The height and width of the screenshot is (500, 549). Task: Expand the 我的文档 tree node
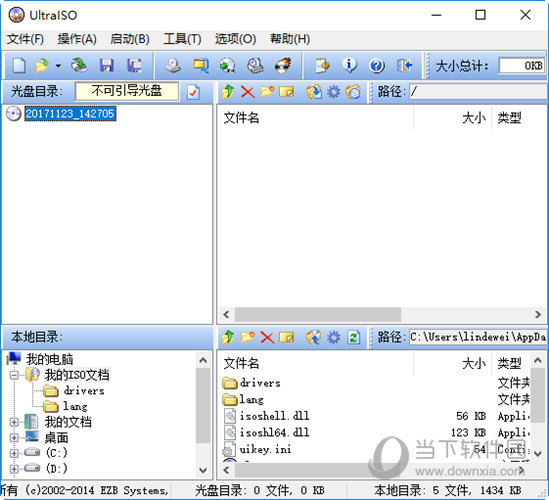(14, 422)
